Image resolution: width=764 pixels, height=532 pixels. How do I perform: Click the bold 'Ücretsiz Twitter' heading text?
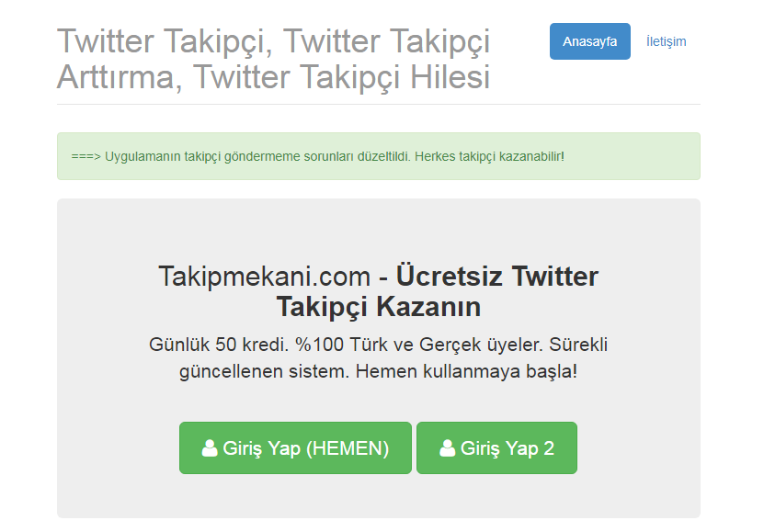(497, 276)
